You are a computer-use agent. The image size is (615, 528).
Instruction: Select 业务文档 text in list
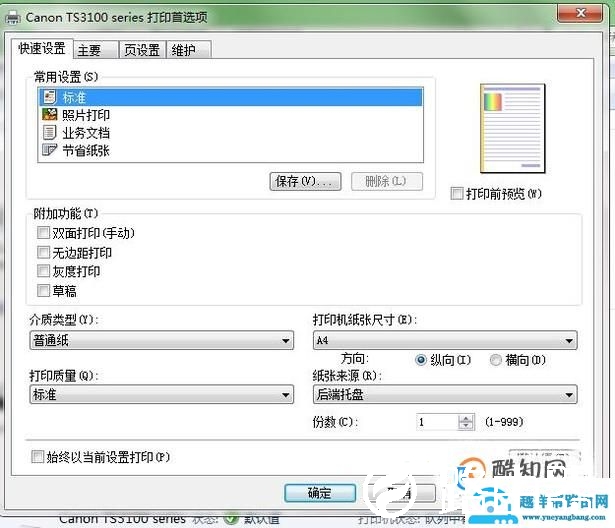click(x=86, y=133)
